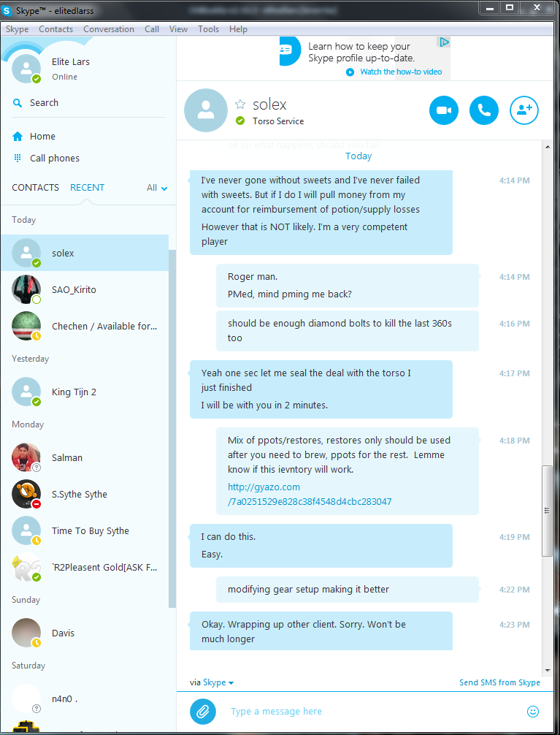This screenshot has height=735, width=560.
Task: Click the Home icon in sidebar
Action: [18, 137]
